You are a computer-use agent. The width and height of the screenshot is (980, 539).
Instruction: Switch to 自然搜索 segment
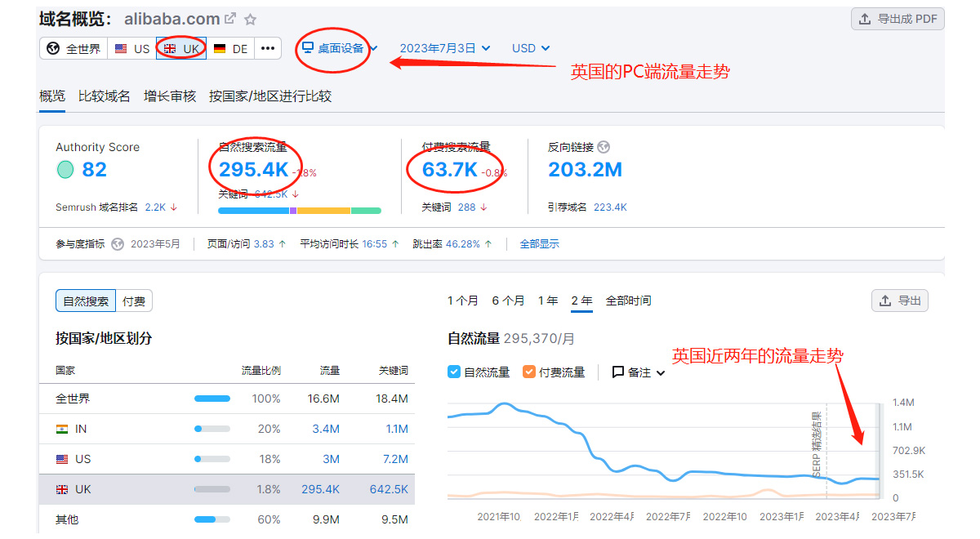[x=86, y=301]
